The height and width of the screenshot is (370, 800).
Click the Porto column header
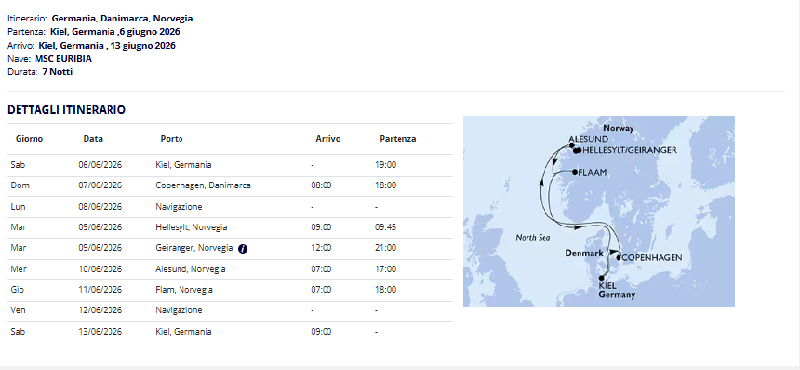pyautogui.click(x=171, y=139)
